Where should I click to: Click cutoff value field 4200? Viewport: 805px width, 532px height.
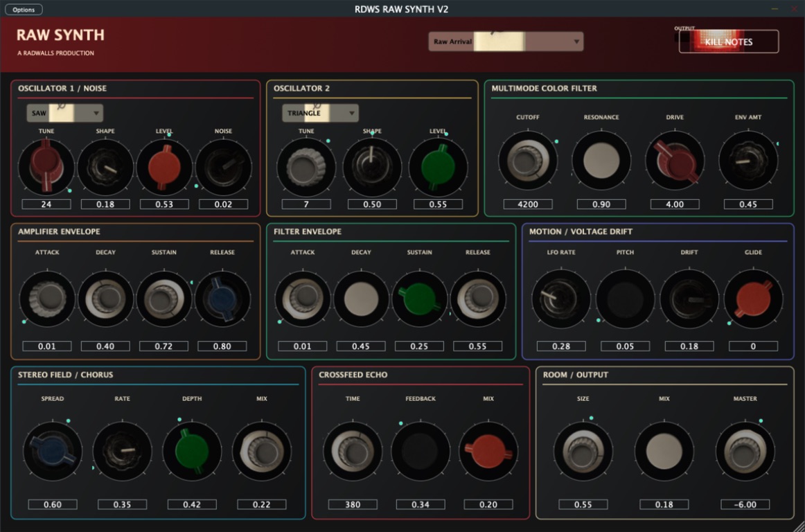pyautogui.click(x=528, y=204)
